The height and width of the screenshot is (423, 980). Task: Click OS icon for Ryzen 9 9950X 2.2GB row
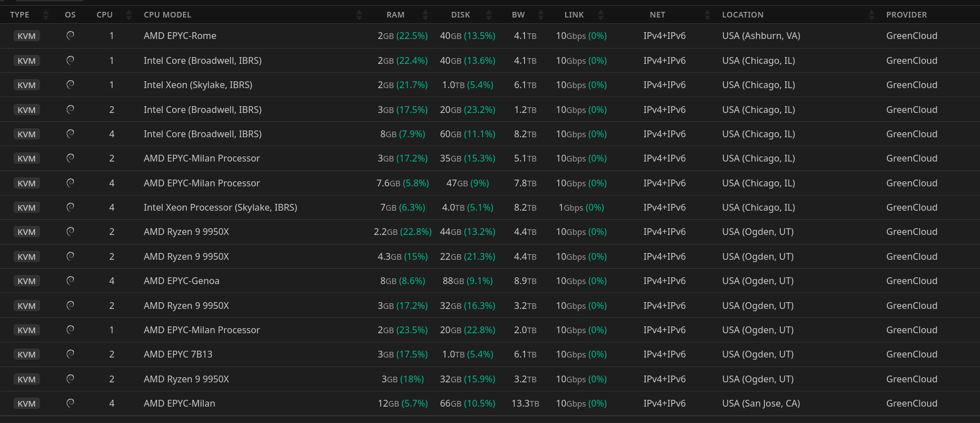pos(71,232)
